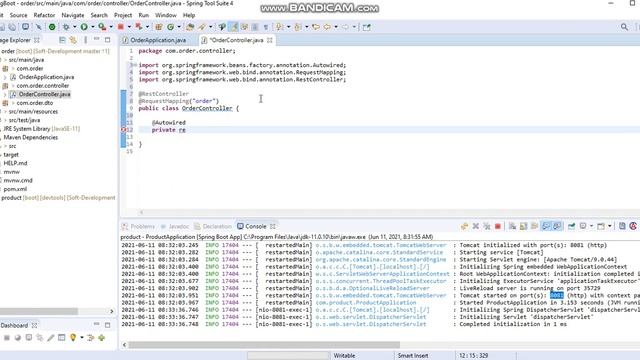Image resolution: width=640 pixels, height=360 pixels.
Task: Toggle Show Console When Standard Error Changes
Action: click(557, 226)
